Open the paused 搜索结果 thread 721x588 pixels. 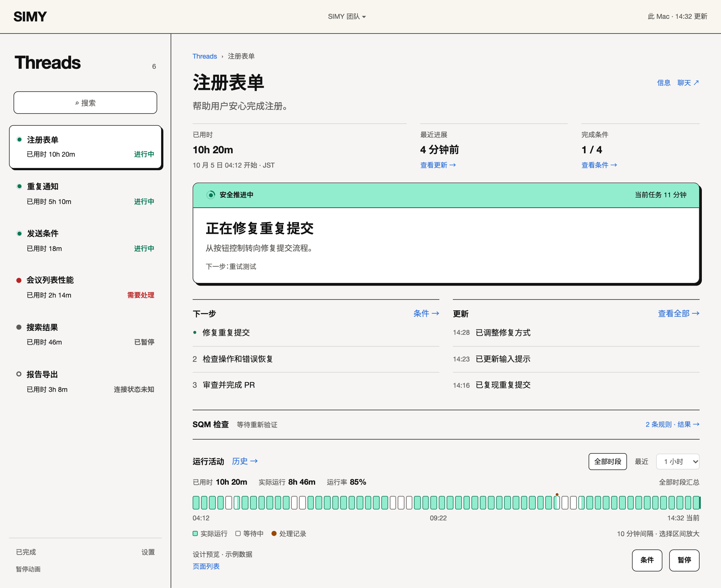[86, 334]
